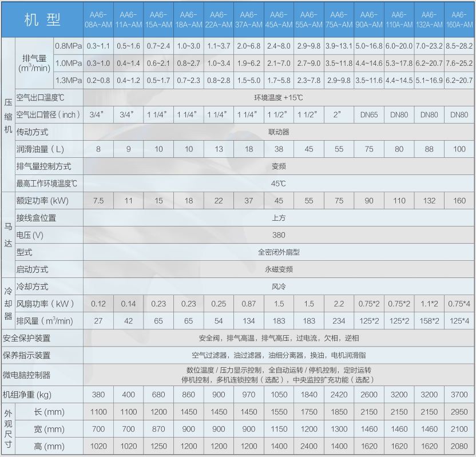Click the 润滑油量 (L) row label
476x457 pixels.
pos(40,149)
